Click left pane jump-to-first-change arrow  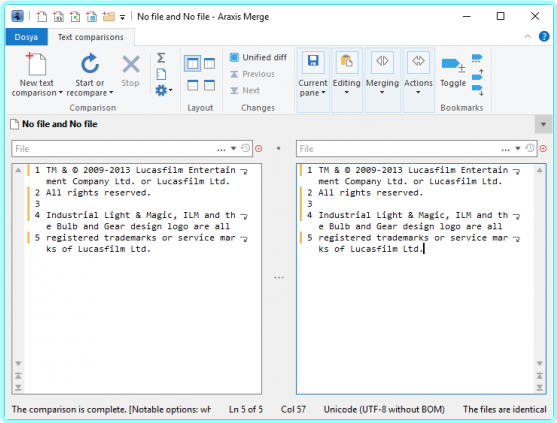(x=18, y=376)
